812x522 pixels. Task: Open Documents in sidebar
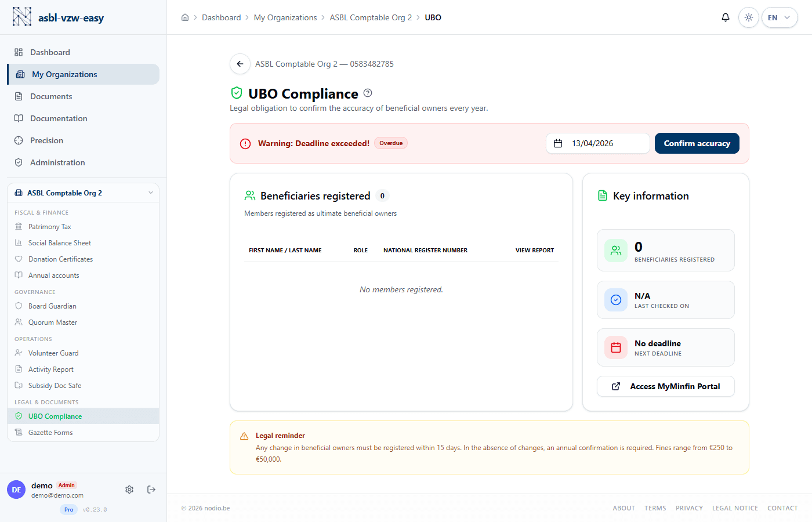tap(83, 96)
